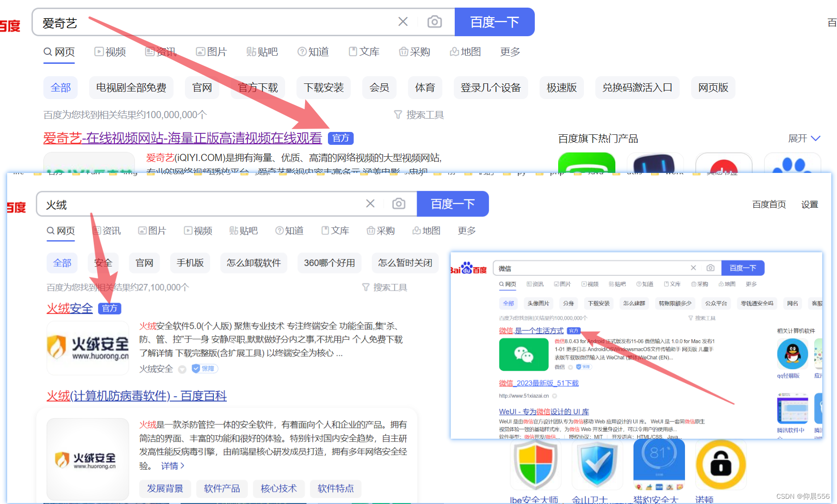Open 发展背景 section tag
This screenshot has height=504, width=837.
point(165,488)
